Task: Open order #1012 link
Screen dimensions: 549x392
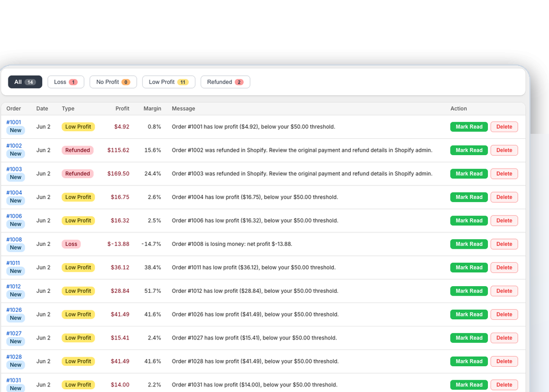Action: tap(13, 286)
